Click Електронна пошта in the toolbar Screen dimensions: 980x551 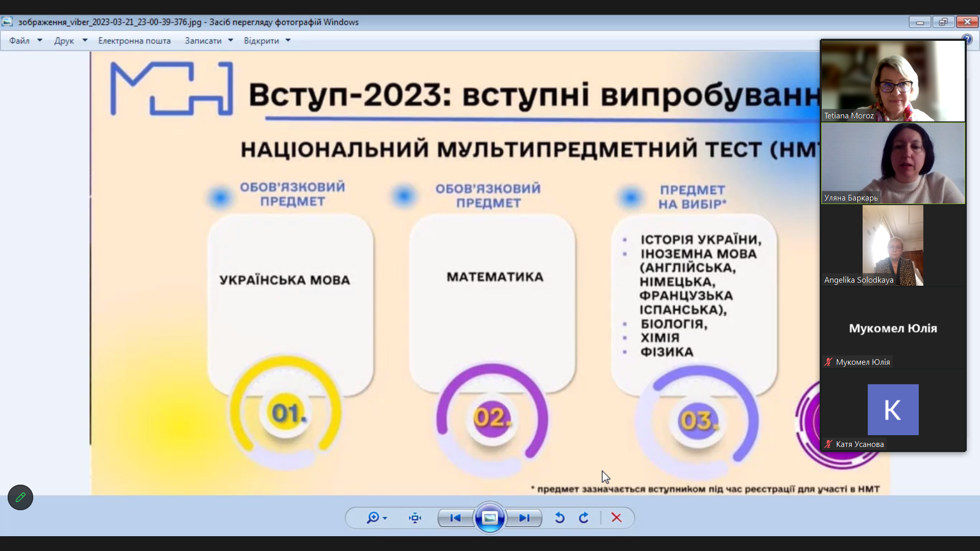pos(134,41)
